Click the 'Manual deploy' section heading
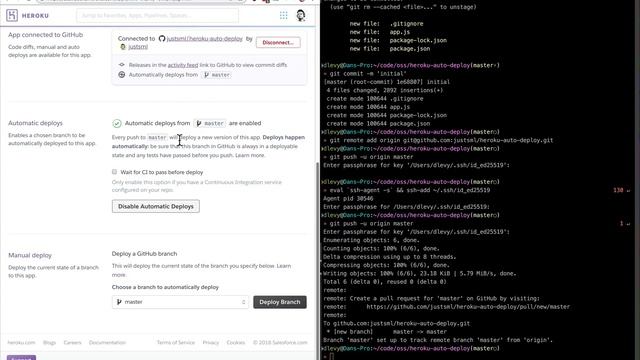 pos(30,255)
